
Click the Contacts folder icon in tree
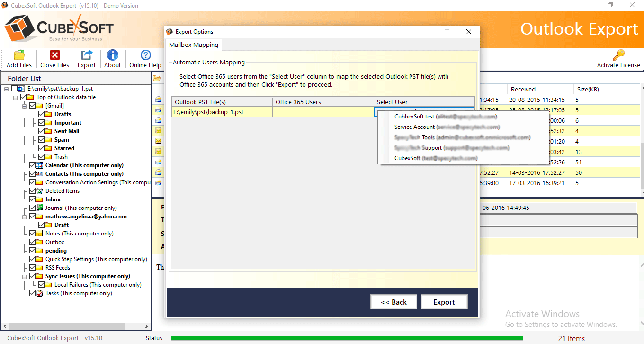pos(40,174)
